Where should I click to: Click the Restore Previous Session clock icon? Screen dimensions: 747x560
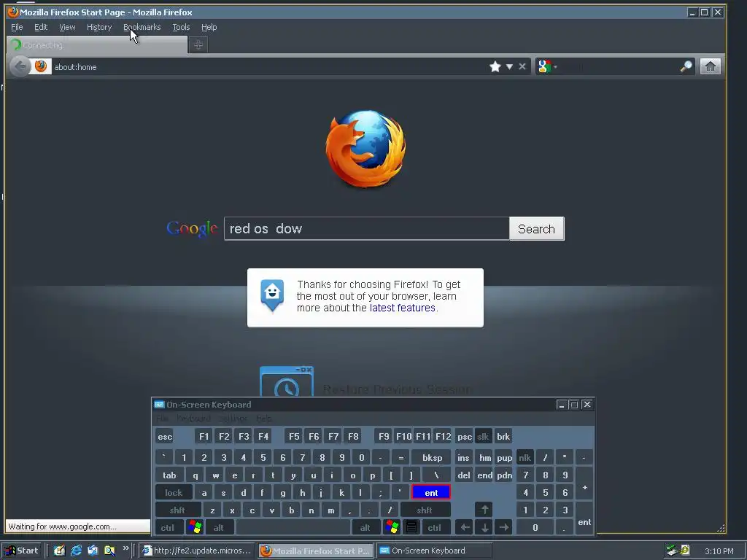(286, 381)
